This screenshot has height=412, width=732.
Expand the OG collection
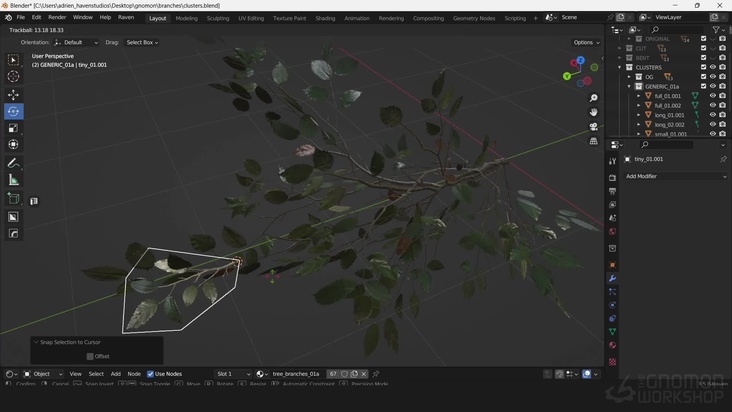[x=629, y=77]
